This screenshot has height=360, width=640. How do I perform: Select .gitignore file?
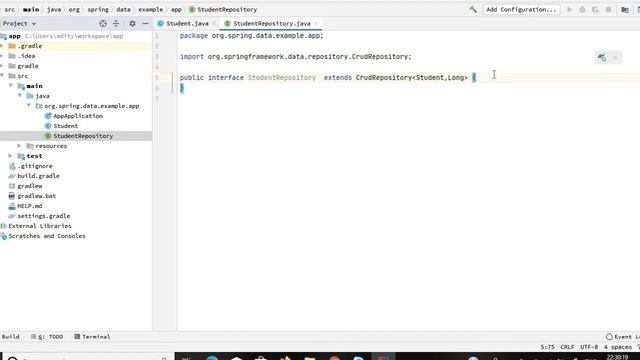[x=35, y=166]
